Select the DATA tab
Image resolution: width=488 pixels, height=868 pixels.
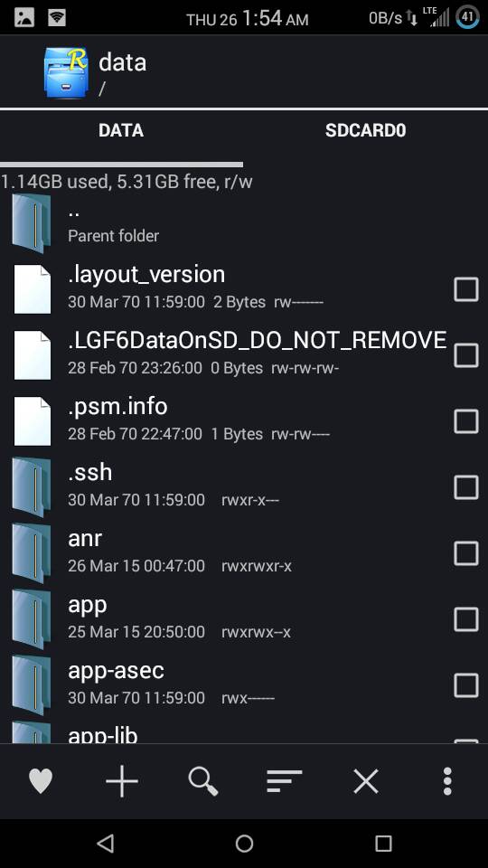click(x=121, y=130)
